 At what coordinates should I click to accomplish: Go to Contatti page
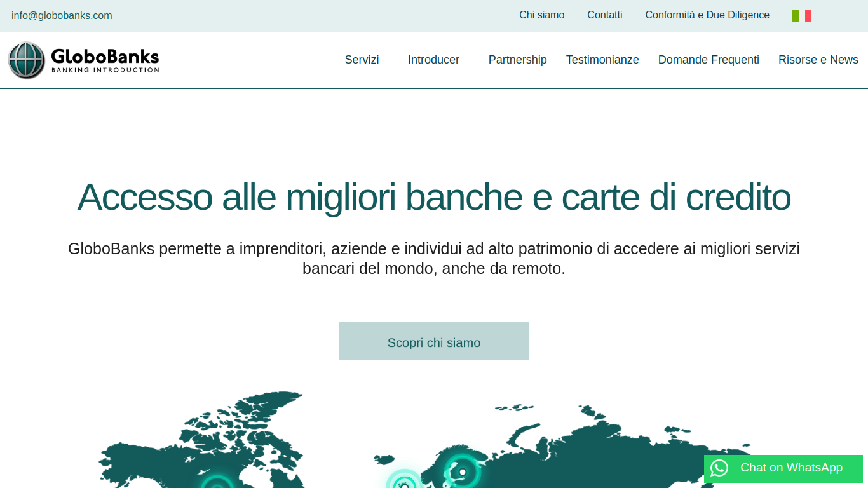pyautogui.click(x=605, y=15)
